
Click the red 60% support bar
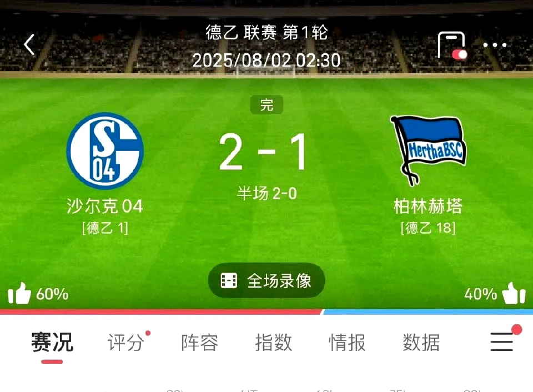[x=160, y=311]
